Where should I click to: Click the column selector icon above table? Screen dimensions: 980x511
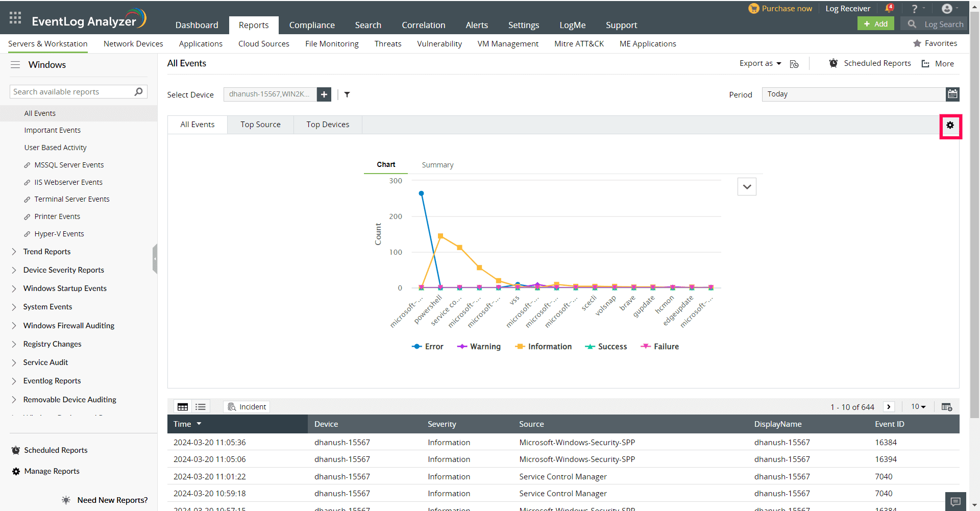(x=946, y=407)
